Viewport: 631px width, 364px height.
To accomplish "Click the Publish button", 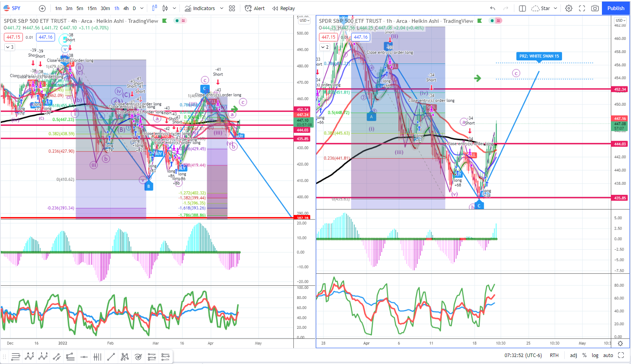I will [x=616, y=8].
